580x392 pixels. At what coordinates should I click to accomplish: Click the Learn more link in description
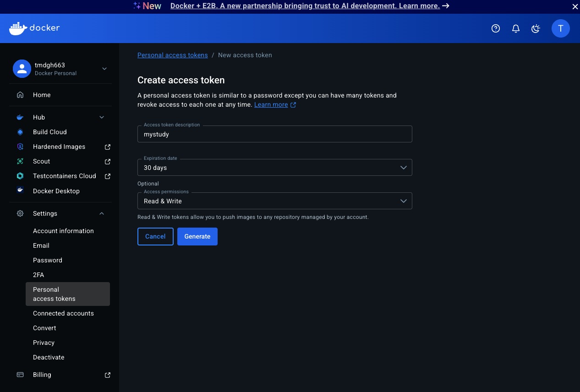click(271, 105)
